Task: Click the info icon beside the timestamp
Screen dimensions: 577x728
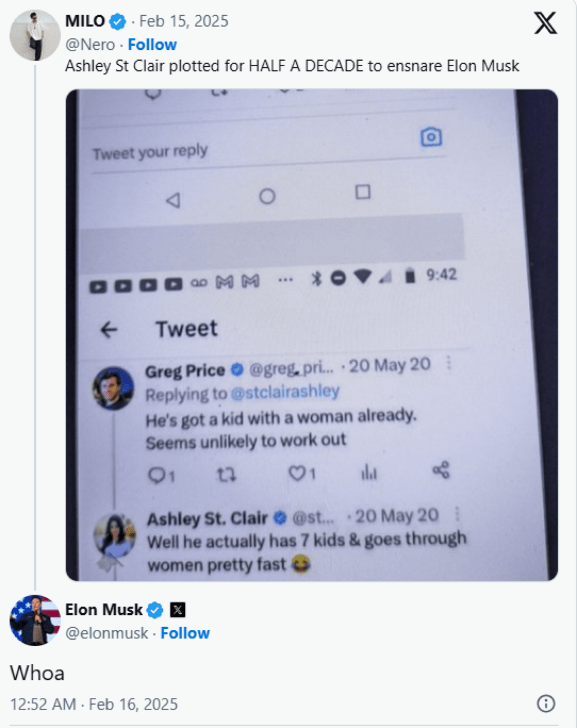Action: 545,704
